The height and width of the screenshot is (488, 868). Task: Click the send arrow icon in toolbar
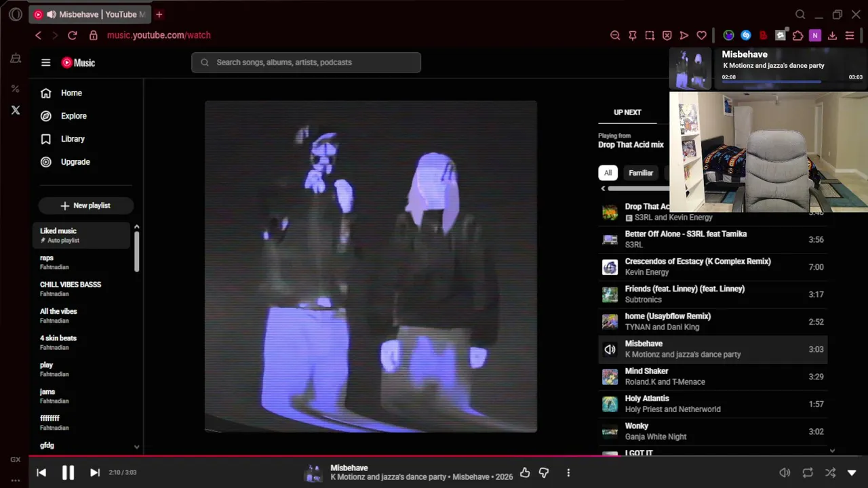tap(684, 35)
